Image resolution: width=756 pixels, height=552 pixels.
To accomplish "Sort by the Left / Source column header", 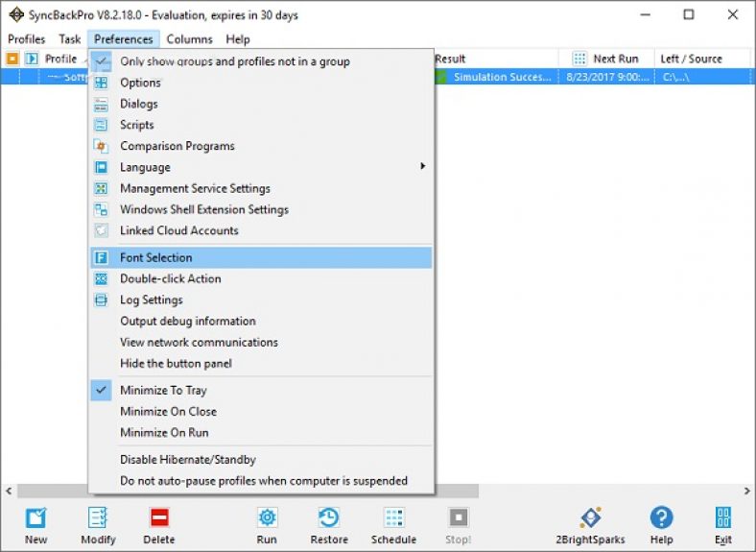I will coord(703,59).
